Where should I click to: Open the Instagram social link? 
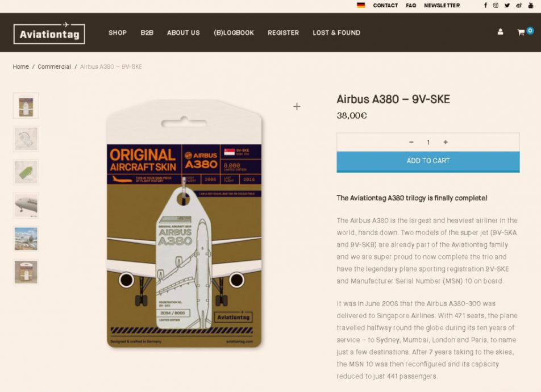tap(496, 5)
